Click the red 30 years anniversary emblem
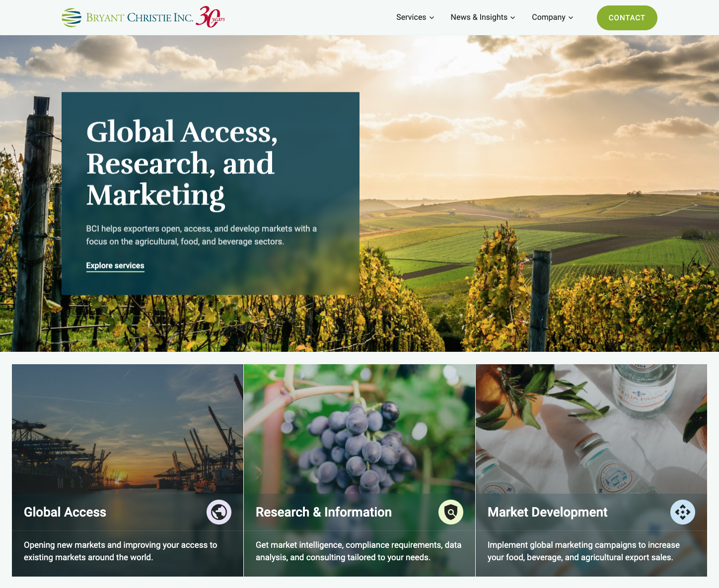The width and height of the screenshot is (719, 588). (211, 17)
